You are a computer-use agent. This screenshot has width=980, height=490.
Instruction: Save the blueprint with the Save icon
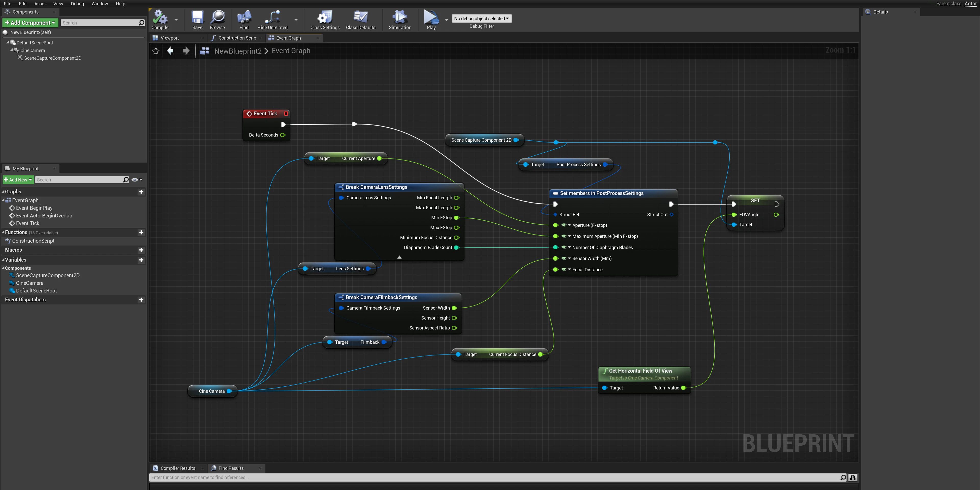point(197,20)
